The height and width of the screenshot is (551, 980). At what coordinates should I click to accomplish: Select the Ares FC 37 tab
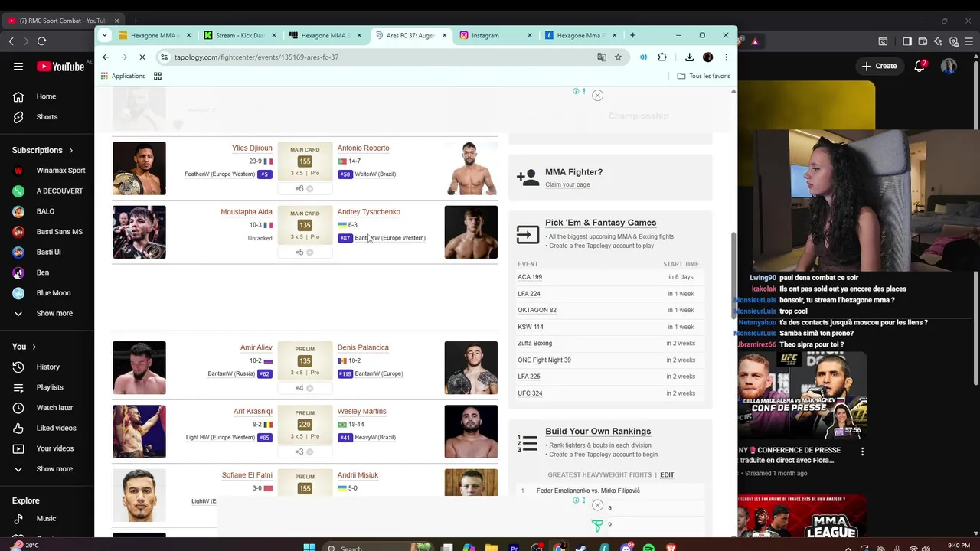[410, 35]
